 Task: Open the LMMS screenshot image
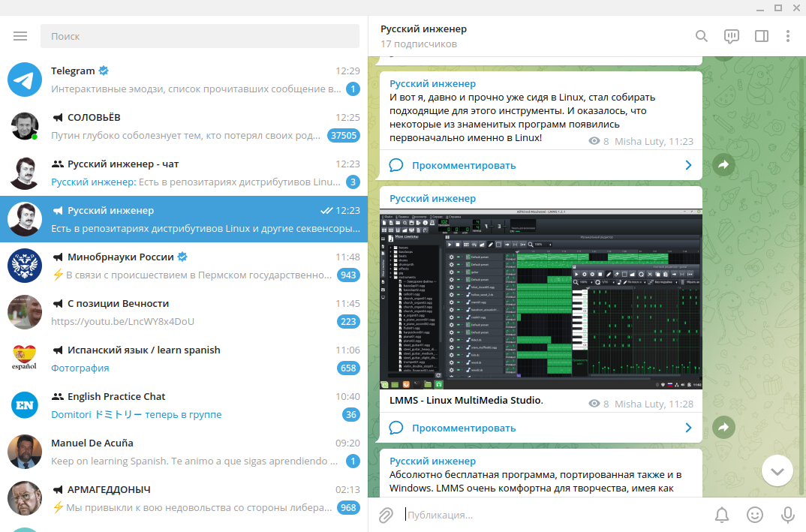pos(541,299)
